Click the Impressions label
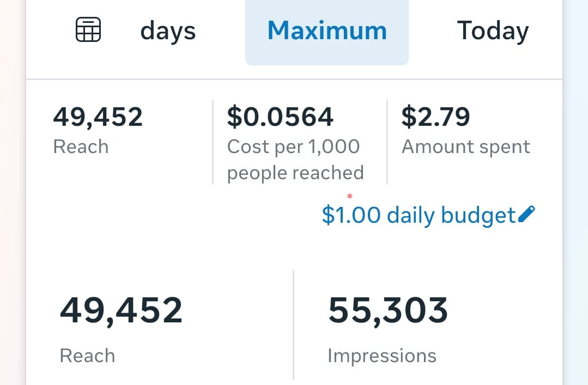Image resolution: width=588 pixels, height=385 pixels. coord(382,356)
